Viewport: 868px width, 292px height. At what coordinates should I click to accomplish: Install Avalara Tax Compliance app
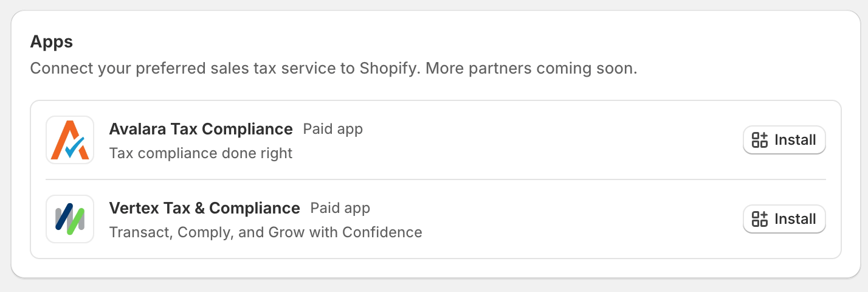[784, 140]
